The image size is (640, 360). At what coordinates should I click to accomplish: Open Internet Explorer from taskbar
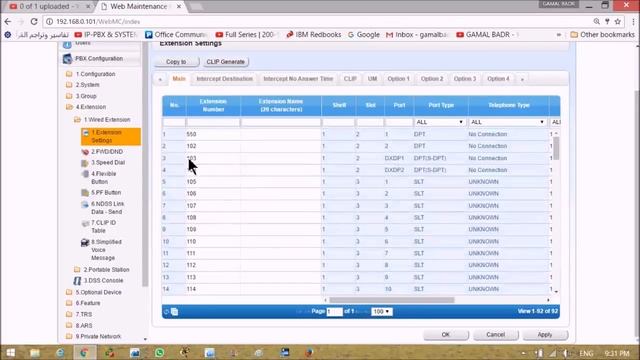coord(60,352)
